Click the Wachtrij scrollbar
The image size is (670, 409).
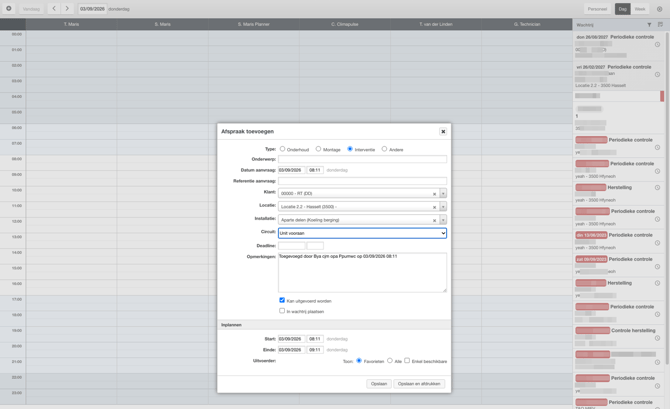pyautogui.click(x=667, y=197)
